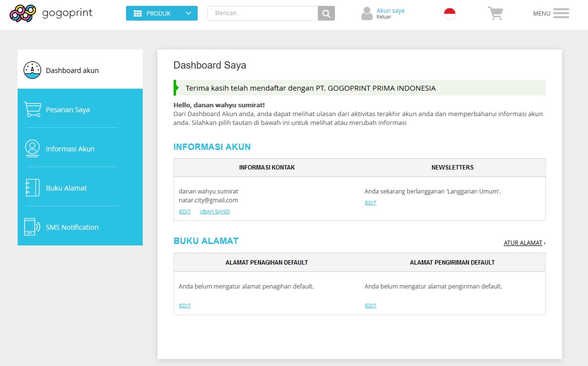
Task: Open the shopping cart icon
Action: (495, 14)
